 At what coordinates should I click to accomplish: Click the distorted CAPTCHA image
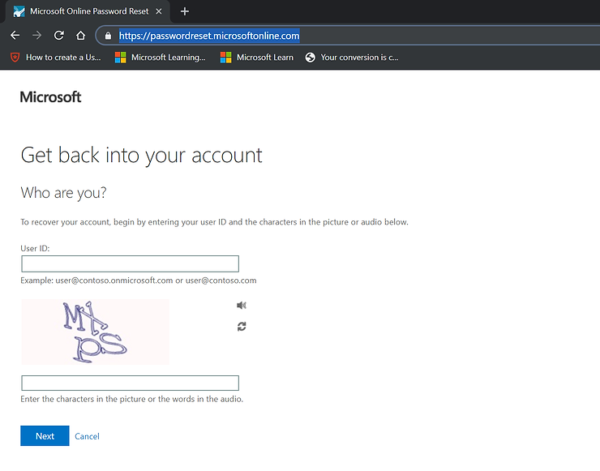[x=95, y=332]
